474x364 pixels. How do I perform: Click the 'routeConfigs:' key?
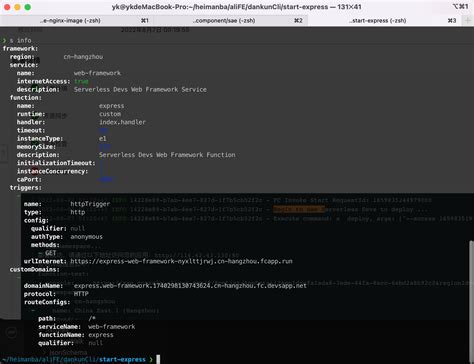point(47,302)
